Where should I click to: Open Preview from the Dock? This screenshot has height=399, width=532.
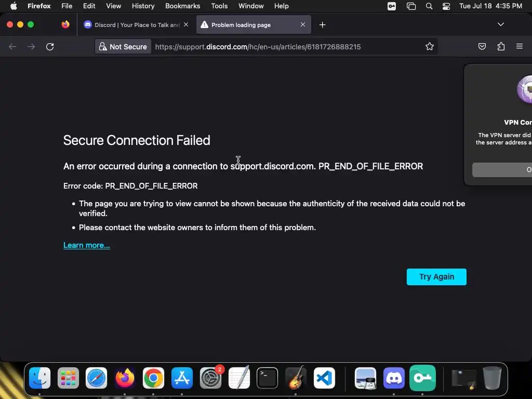point(365,378)
